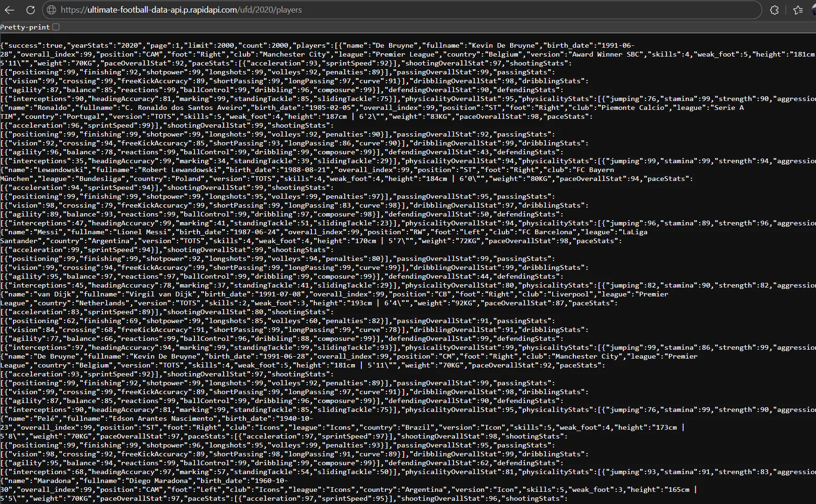Click the "count":2000 entry
Screen dimensions: 816x504
pos(264,45)
